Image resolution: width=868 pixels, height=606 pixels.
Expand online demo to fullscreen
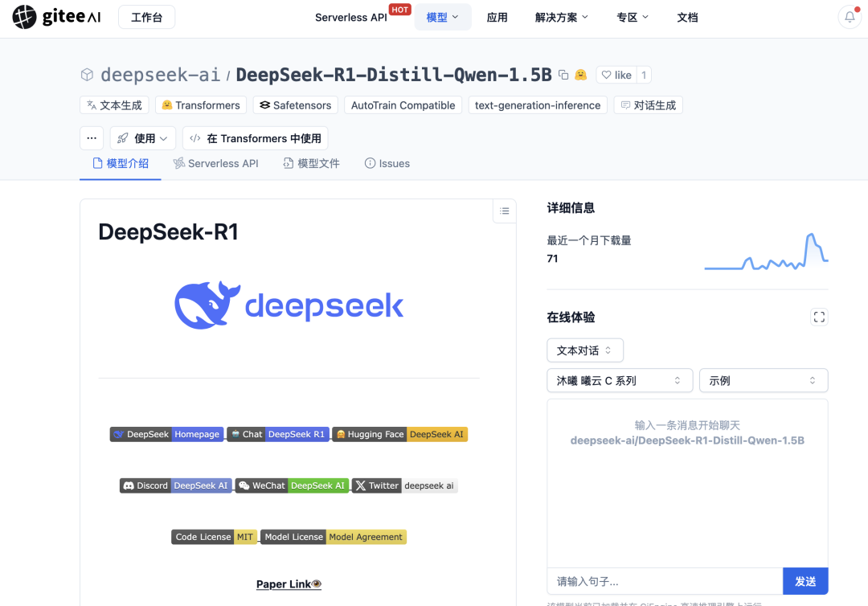tap(819, 317)
